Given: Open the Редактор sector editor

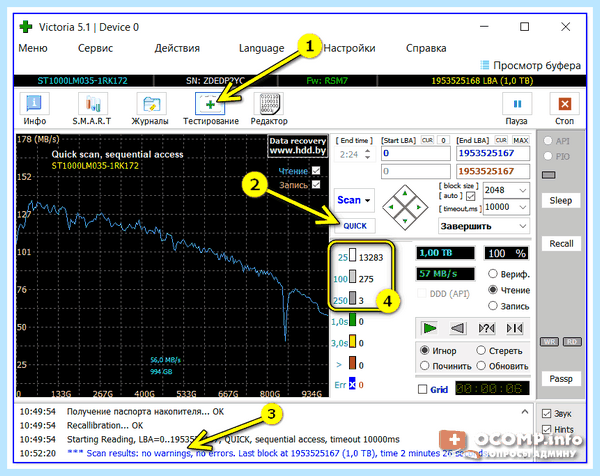Looking at the screenshot, I should (269, 109).
